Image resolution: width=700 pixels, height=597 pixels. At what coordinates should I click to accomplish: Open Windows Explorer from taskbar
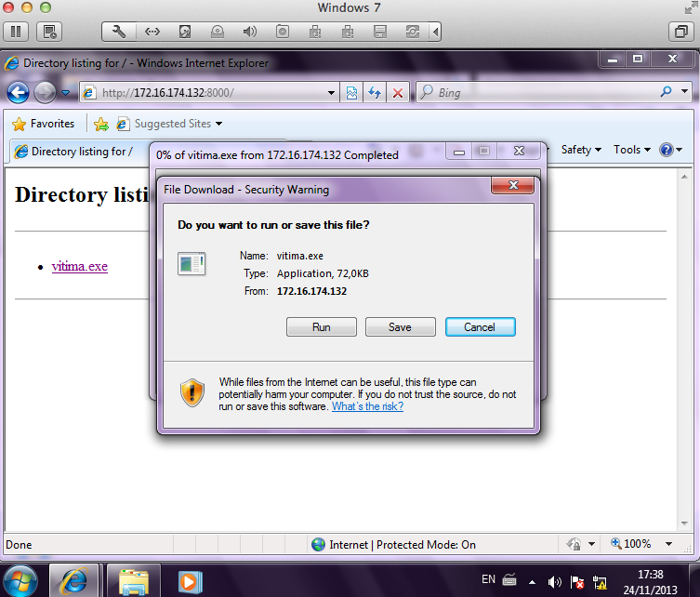133,582
